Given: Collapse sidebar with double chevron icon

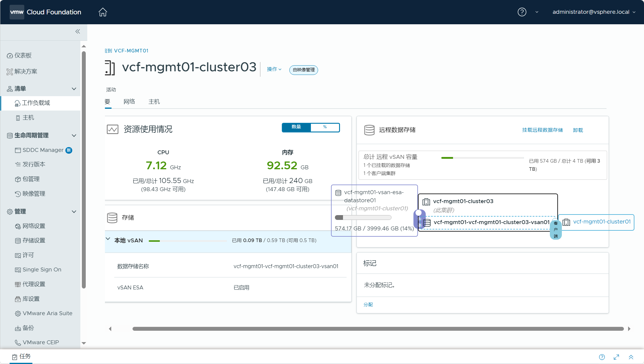Looking at the screenshot, I should 78,31.
